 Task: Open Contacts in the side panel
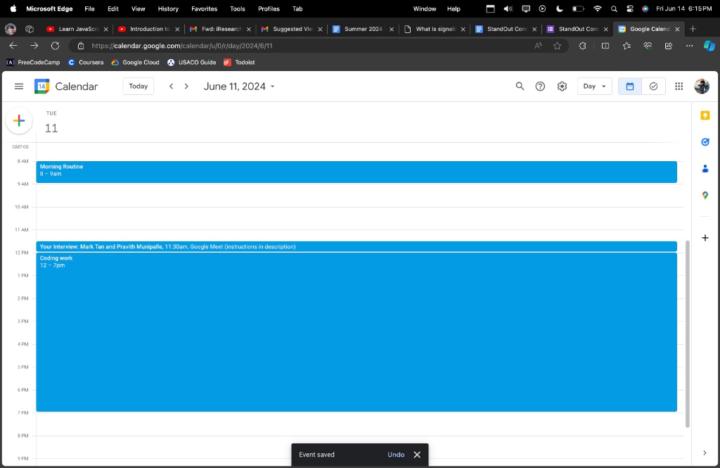(x=705, y=168)
